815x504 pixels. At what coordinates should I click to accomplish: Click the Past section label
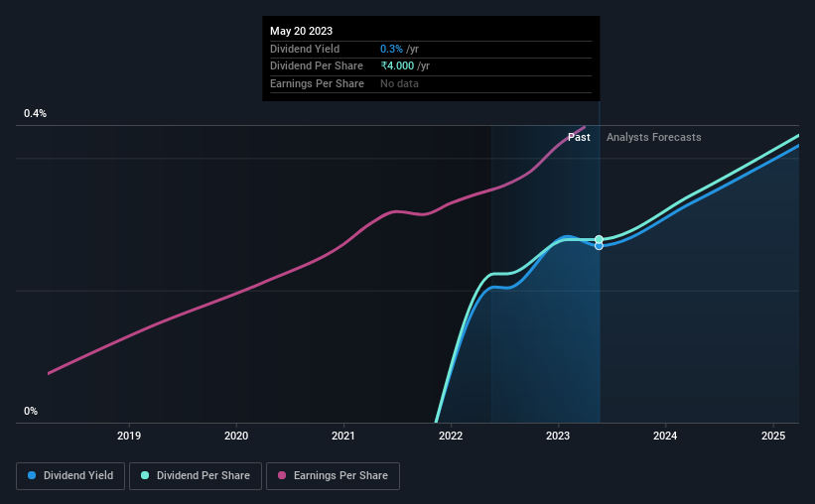point(579,137)
